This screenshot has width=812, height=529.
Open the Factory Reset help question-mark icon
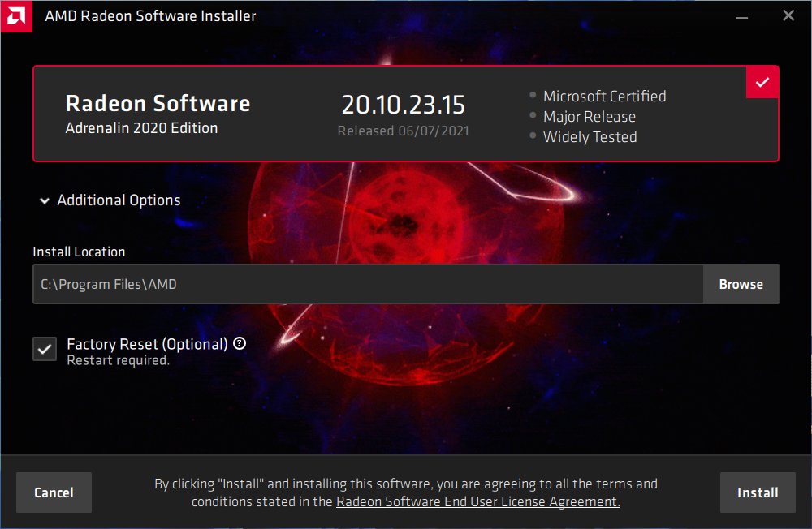[240, 343]
